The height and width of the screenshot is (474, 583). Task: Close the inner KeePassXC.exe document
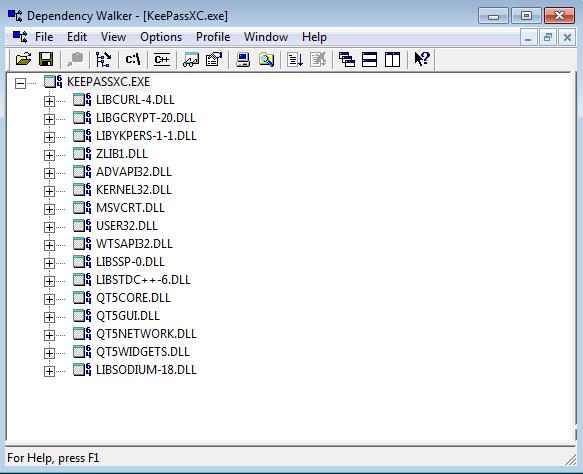click(567, 37)
